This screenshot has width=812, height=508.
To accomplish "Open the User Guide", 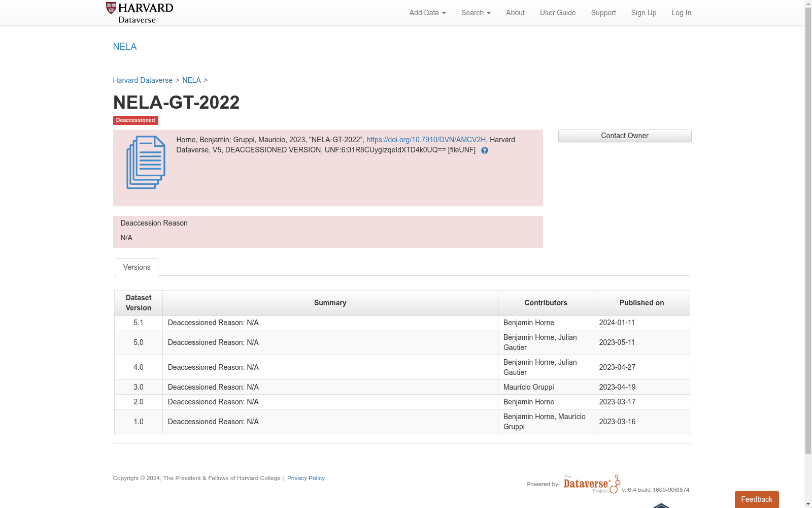I will [x=558, y=13].
